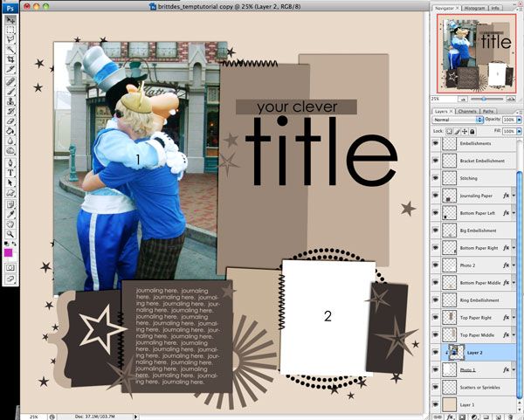Switch to the Channels tab
The width and height of the screenshot is (524, 420).
tap(467, 111)
